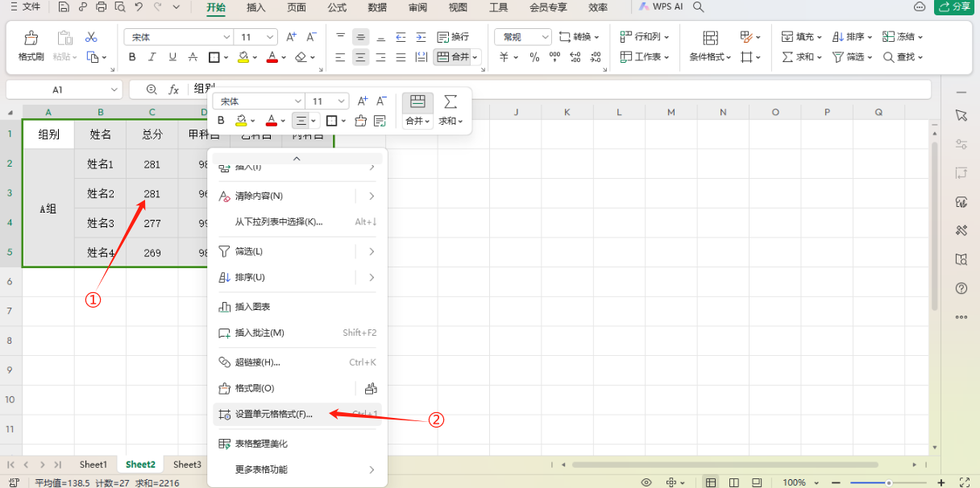The width and height of the screenshot is (980, 488).
Task: Open ribbon font size dropdown 11
Action: (x=271, y=37)
